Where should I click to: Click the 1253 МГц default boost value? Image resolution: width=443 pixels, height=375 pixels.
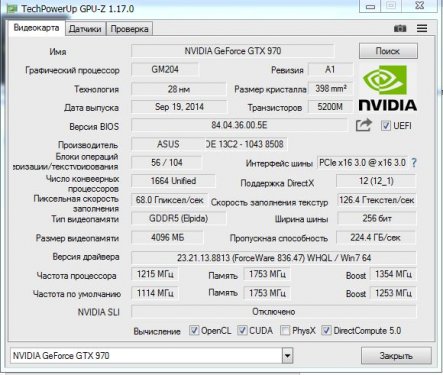(x=393, y=293)
